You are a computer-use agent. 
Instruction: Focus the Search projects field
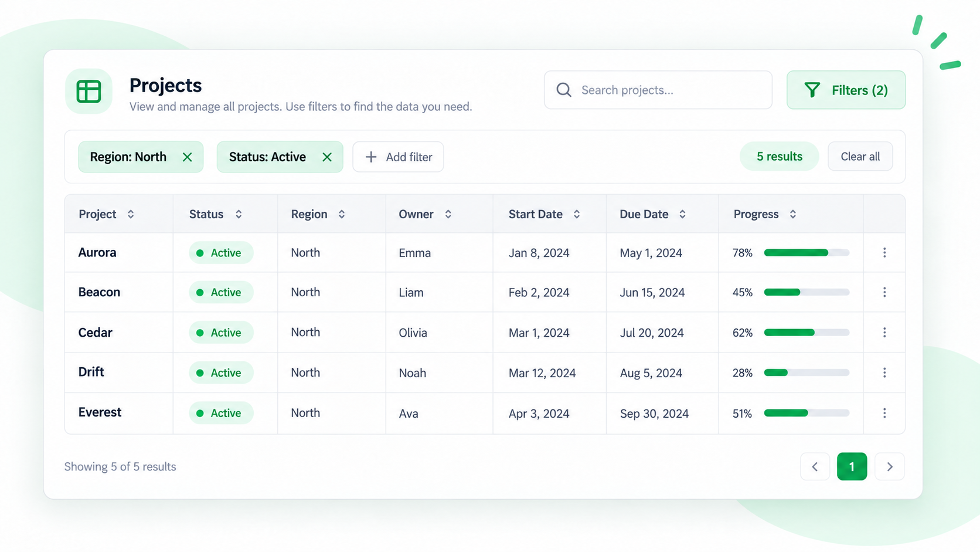[658, 90]
